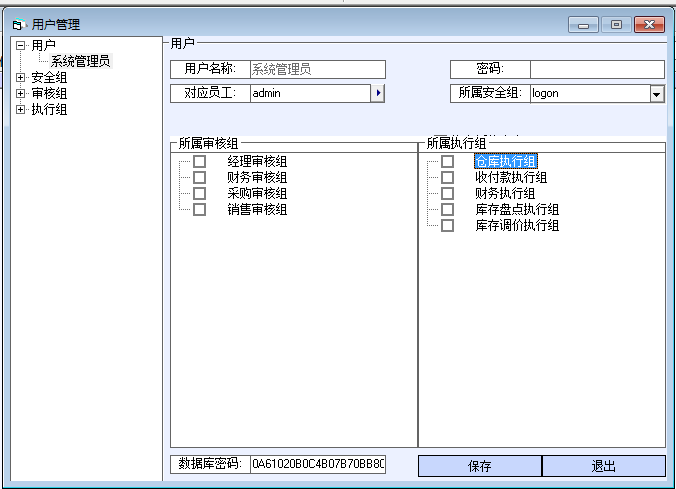676x489 pixels.
Task: Check the 财务审核组 checkbox
Action: coord(199,177)
